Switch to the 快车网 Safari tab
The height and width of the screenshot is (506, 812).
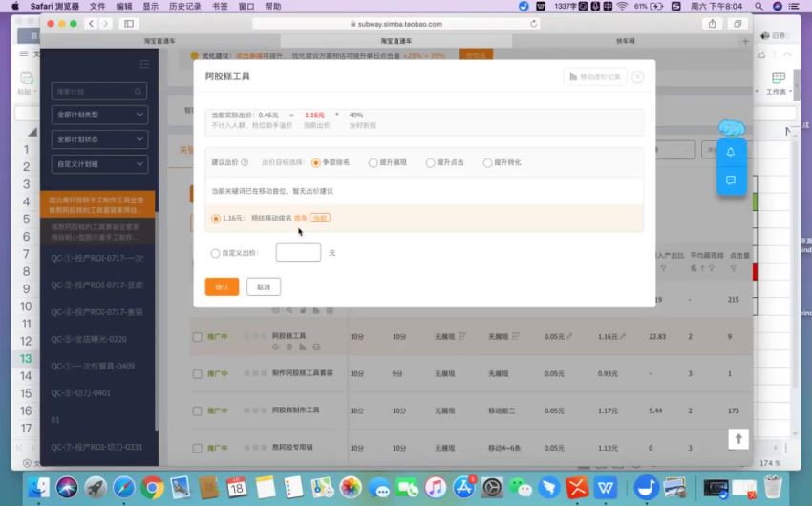pyautogui.click(x=626, y=41)
